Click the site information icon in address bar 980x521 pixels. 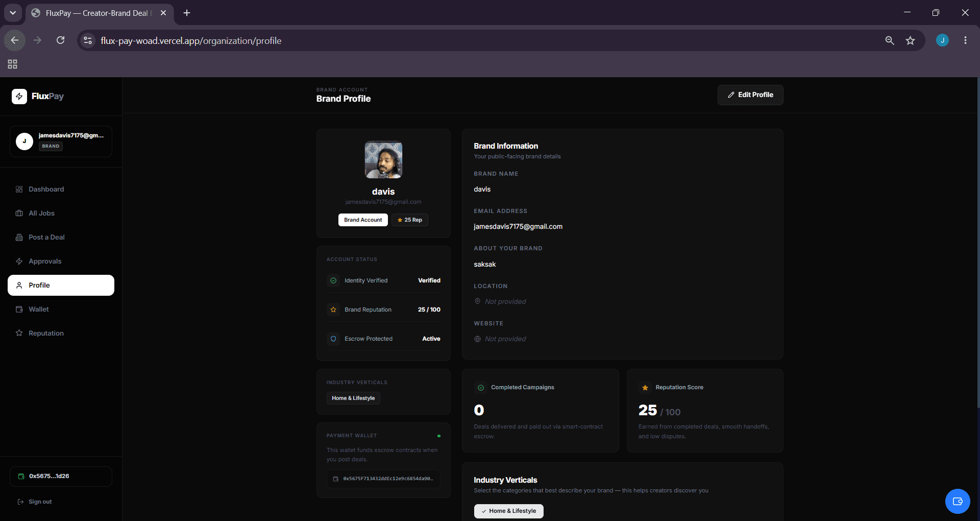tap(88, 40)
